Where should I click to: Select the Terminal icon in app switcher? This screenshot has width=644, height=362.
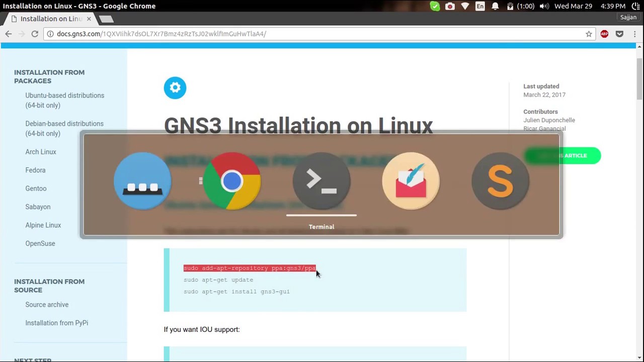pos(321,181)
